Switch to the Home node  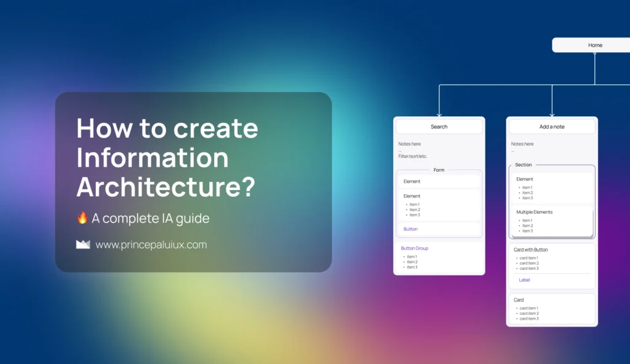pos(596,45)
